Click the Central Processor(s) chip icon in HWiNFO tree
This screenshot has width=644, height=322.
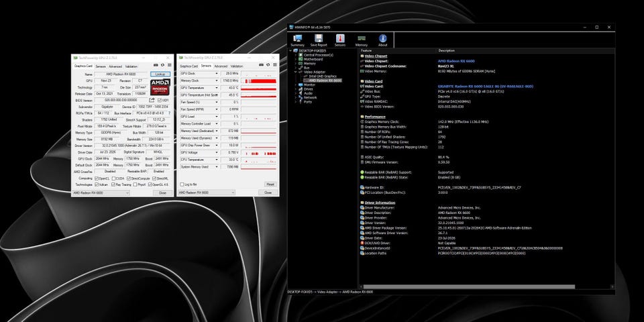(x=301, y=55)
